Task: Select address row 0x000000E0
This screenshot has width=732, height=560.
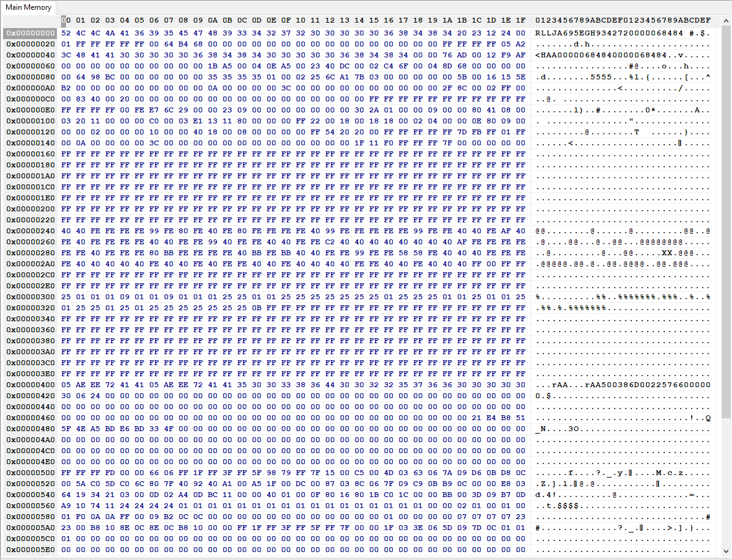Action: [31, 110]
